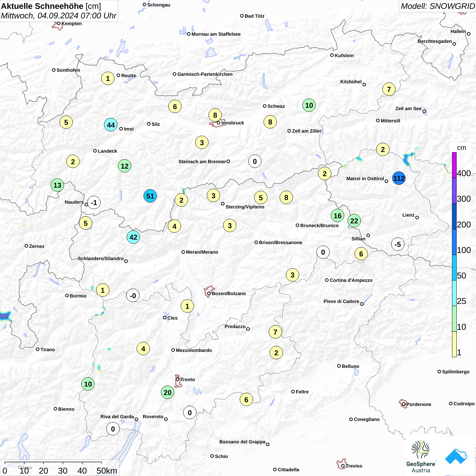The height and width of the screenshot is (476, 476).
Task: Click the 20 cm marker near Trento
Action: 168,392
